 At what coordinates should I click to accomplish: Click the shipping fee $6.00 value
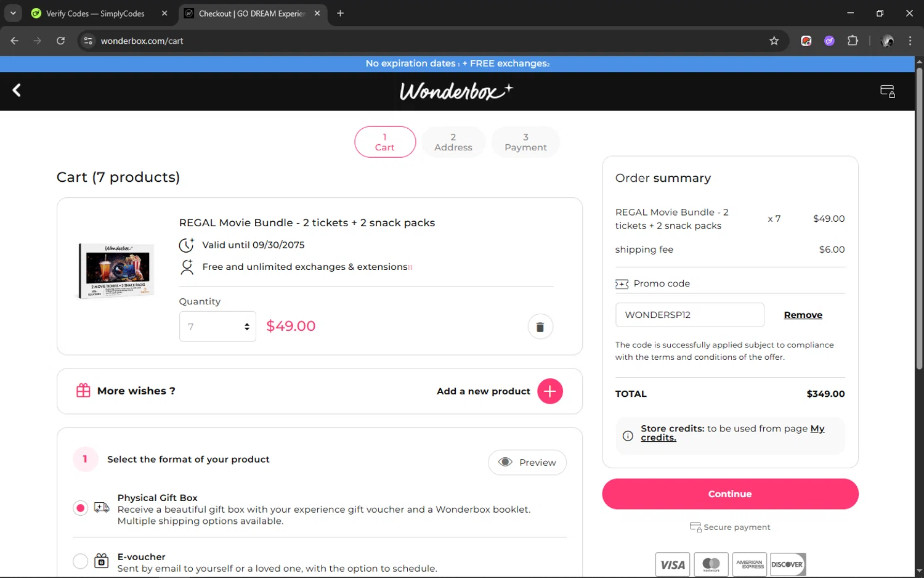coord(832,250)
